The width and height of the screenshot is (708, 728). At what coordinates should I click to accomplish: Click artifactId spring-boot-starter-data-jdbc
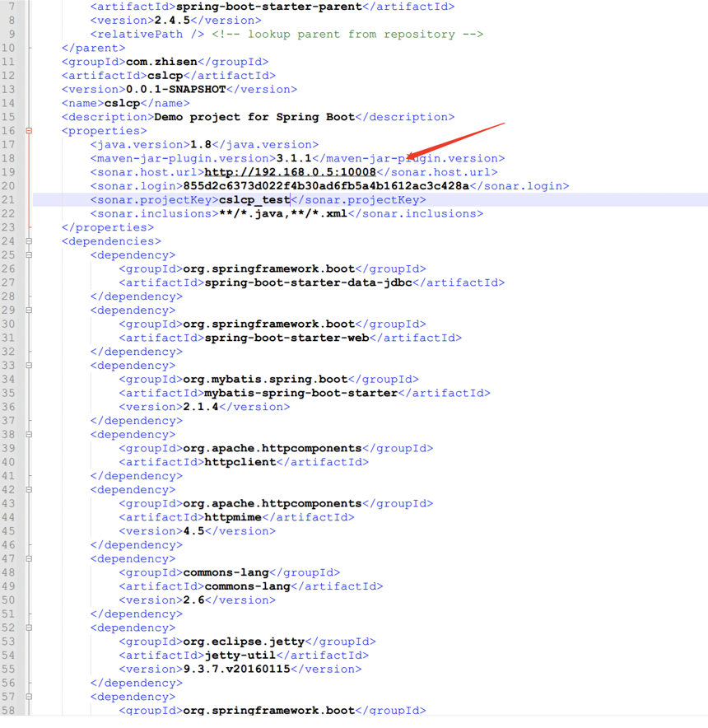[x=308, y=282]
